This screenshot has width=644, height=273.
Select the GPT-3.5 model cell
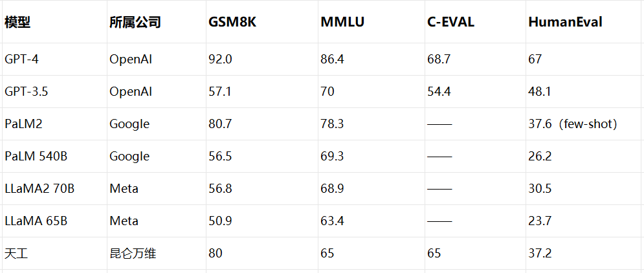point(27,92)
